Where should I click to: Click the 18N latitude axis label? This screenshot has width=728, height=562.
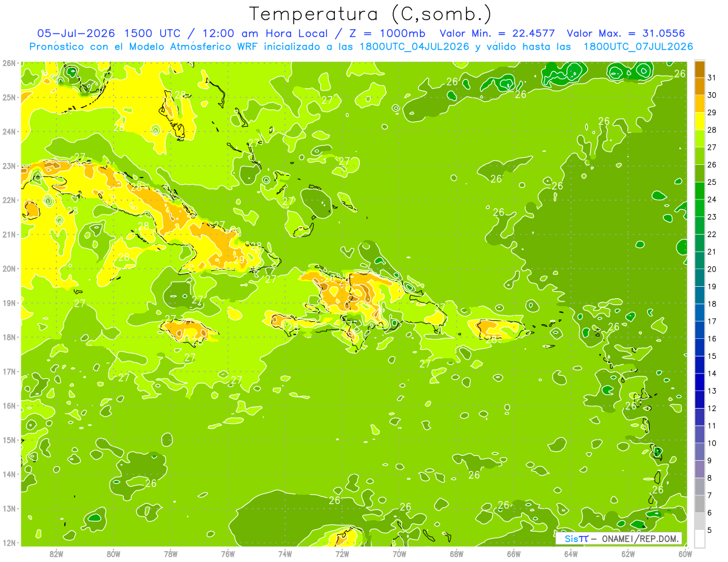click(x=9, y=337)
